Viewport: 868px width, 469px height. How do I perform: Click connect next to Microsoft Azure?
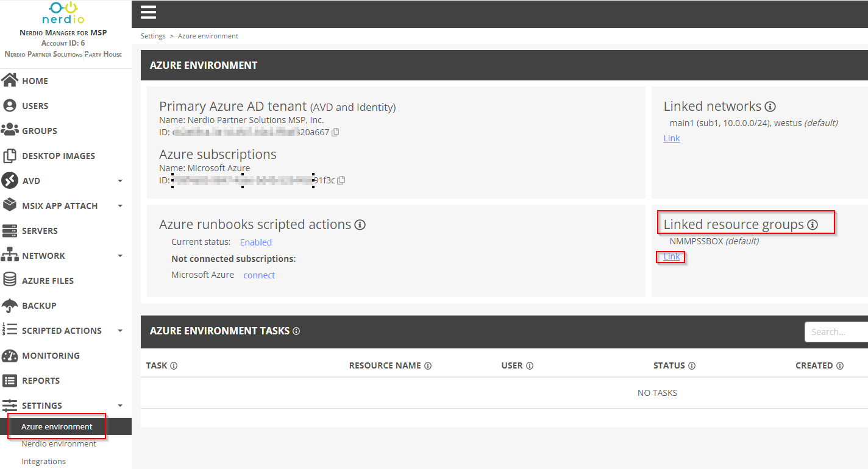[259, 275]
